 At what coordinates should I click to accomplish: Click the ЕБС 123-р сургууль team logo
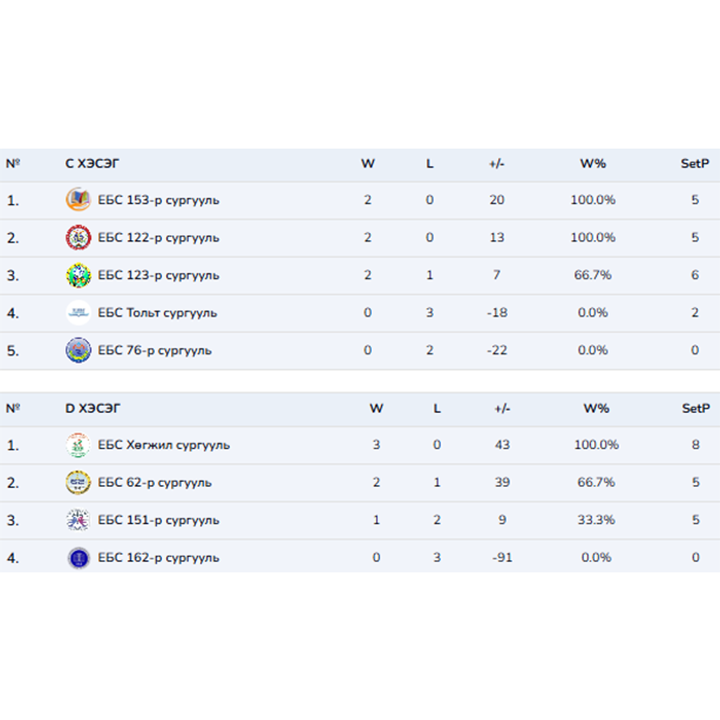point(78,275)
